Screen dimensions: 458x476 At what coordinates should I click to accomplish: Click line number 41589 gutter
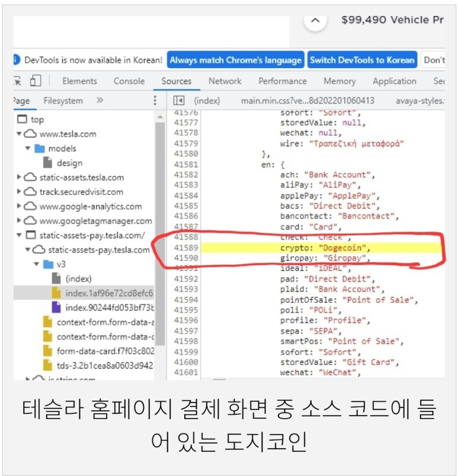click(x=186, y=248)
